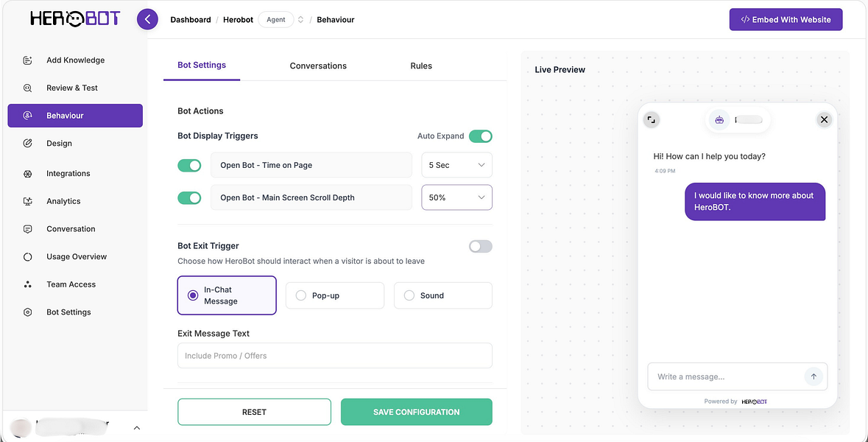Viewport: 868px width, 442px height.
Task: Open the Agent switcher in breadcrumb
Action: [275, 19]
